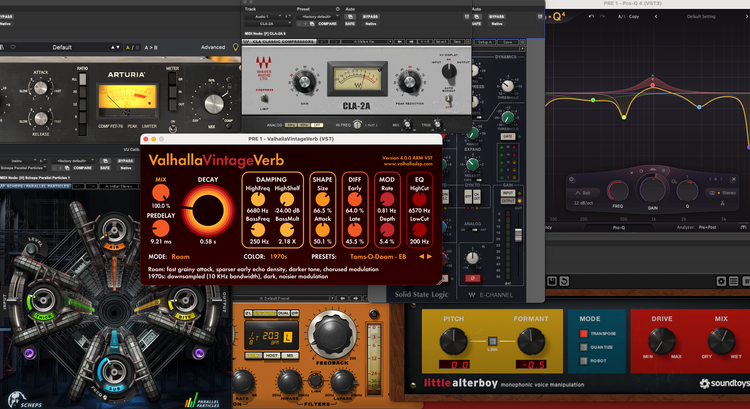Click the revert icon beside the save icon
Image resolution: width=750 pixels, height=409 pixels.
pyautogui.click(x=564, y=281)
